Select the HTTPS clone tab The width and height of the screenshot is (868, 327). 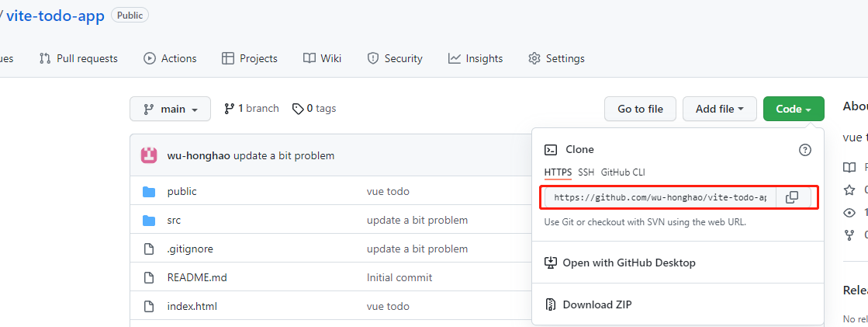click(x=558, y=172)
